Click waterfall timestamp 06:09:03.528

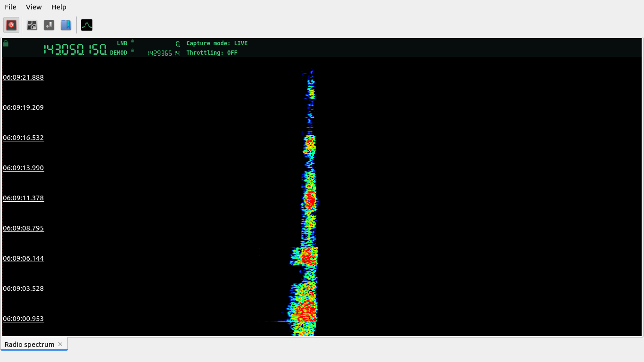click(x=23, y=288)
